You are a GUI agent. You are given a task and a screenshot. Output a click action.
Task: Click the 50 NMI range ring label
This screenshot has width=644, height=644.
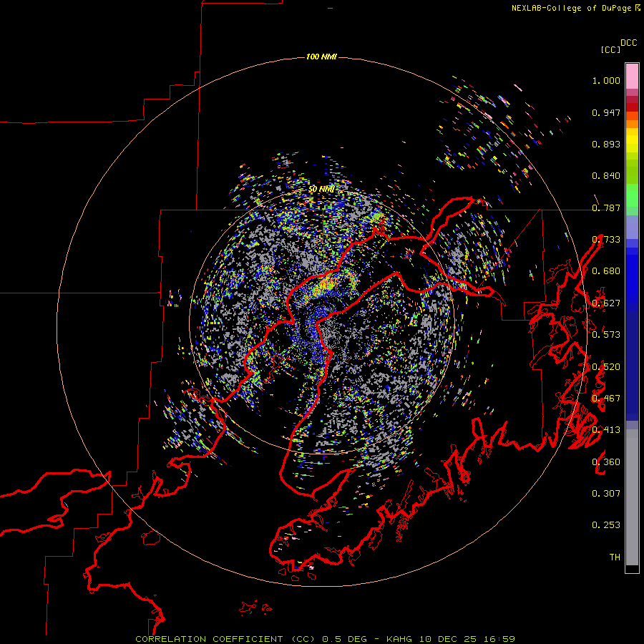(x=321, y=190)
